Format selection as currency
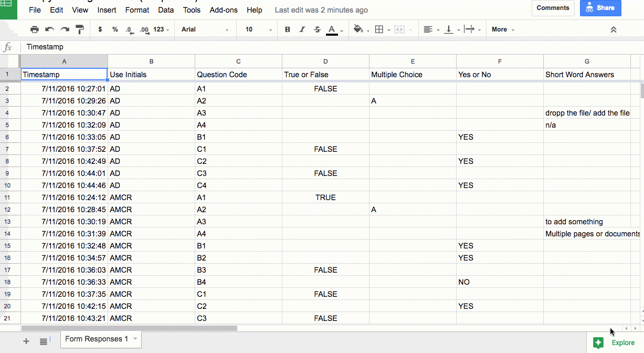The width and height of the screenshot is (644, 353). coord(100,29)
